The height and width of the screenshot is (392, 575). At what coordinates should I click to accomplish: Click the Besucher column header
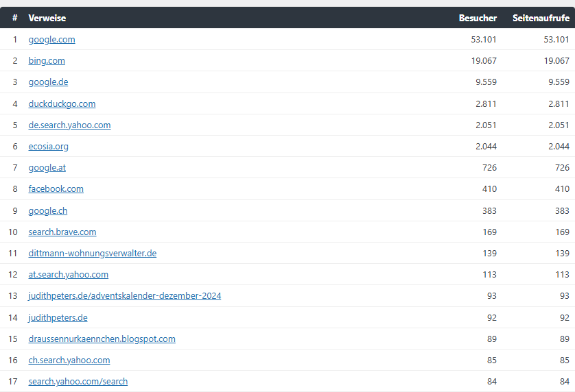[x=478, y=18]
